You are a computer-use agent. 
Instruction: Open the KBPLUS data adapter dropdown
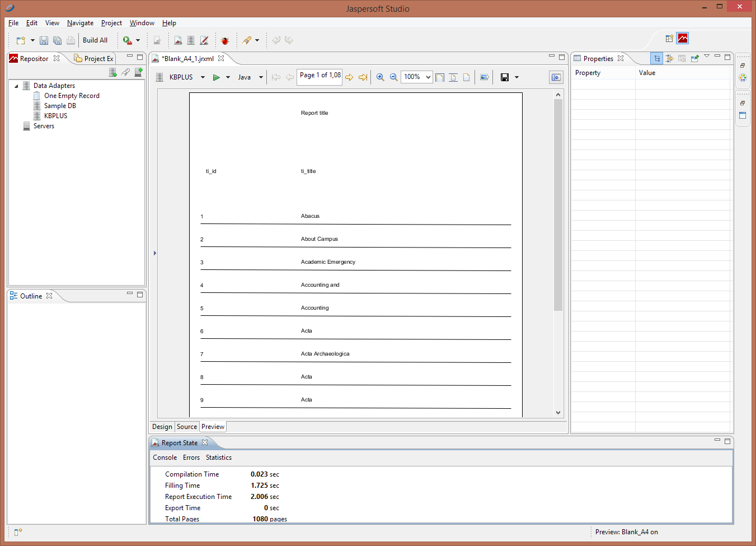(x=203, y=77)
